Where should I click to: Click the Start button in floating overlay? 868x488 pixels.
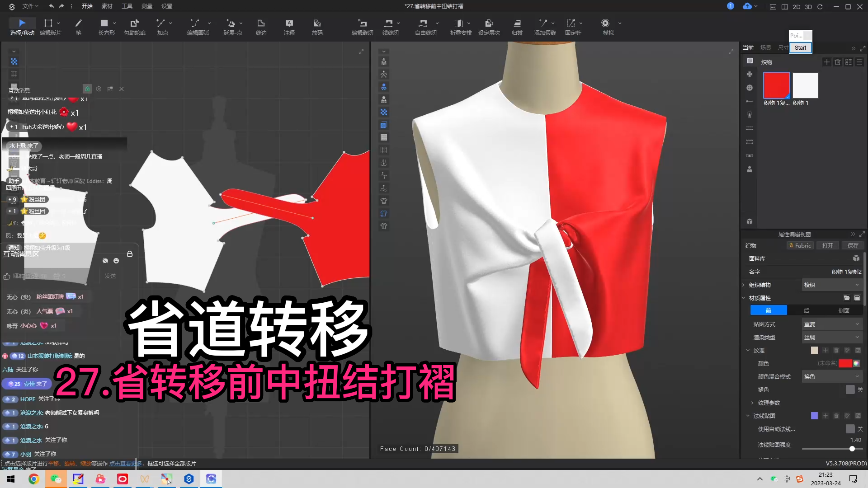pos(800,47)
